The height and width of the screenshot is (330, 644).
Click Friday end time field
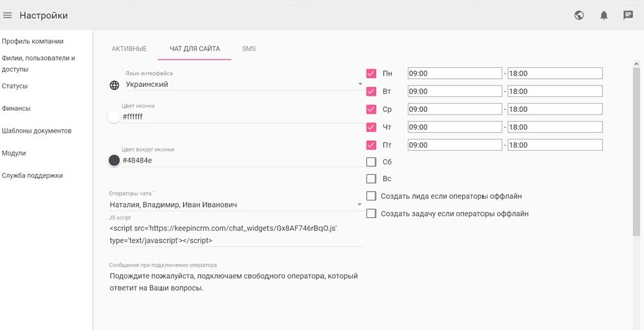[555, 145]
